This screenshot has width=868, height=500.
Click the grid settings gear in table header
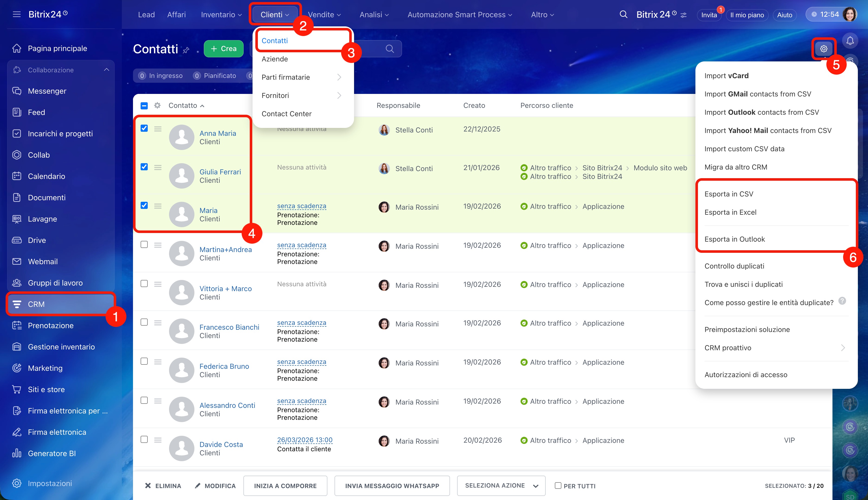[x=157, y=105]
